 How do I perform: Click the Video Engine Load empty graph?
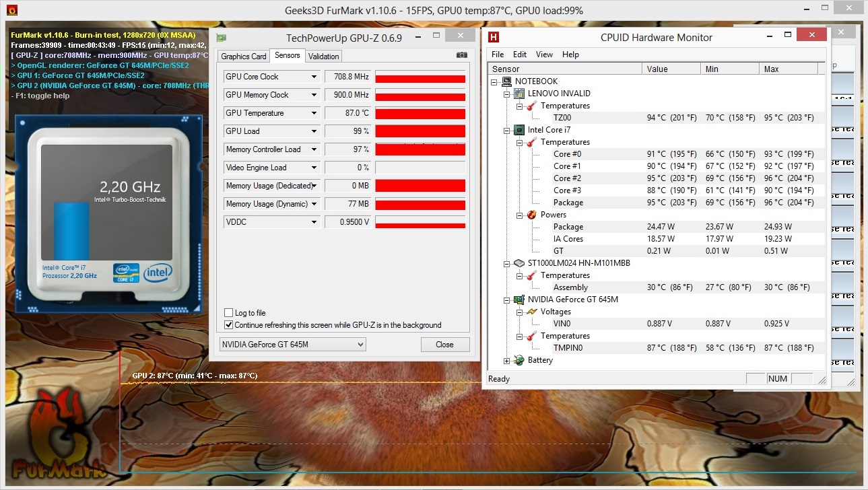420,168
